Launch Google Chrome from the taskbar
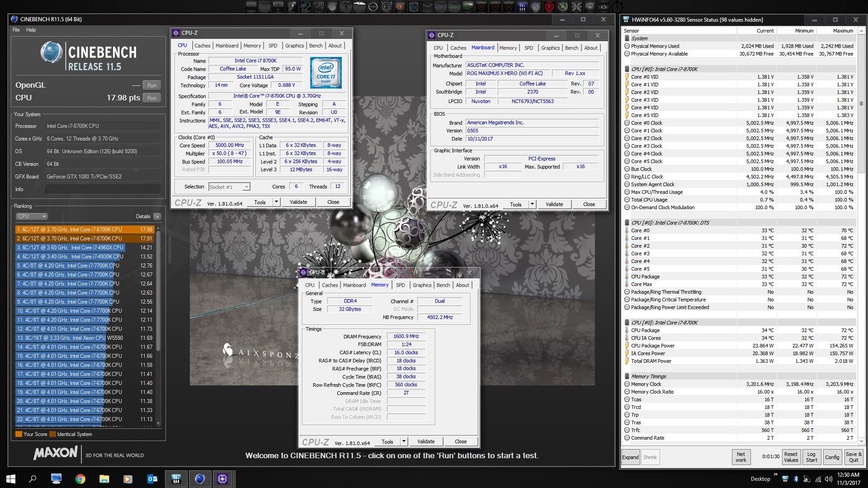Image resolution: width=868 pixels, height=488 pixels. point(80,479)
